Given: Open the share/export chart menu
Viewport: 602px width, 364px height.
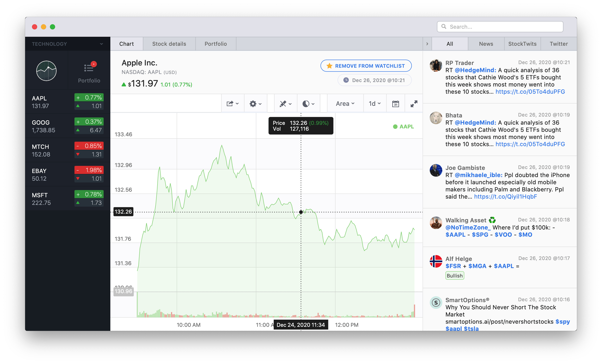Looking at the screenshot, I should click(x=233, y=104).
